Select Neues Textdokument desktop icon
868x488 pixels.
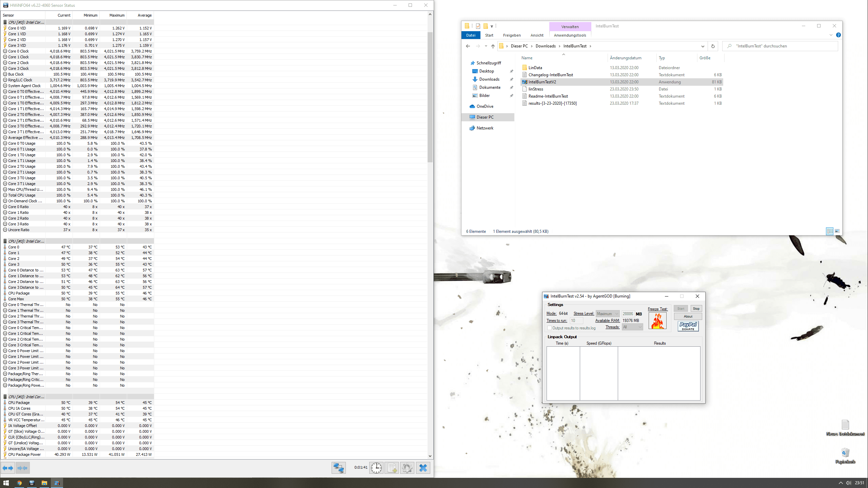(x=845, y=428)
